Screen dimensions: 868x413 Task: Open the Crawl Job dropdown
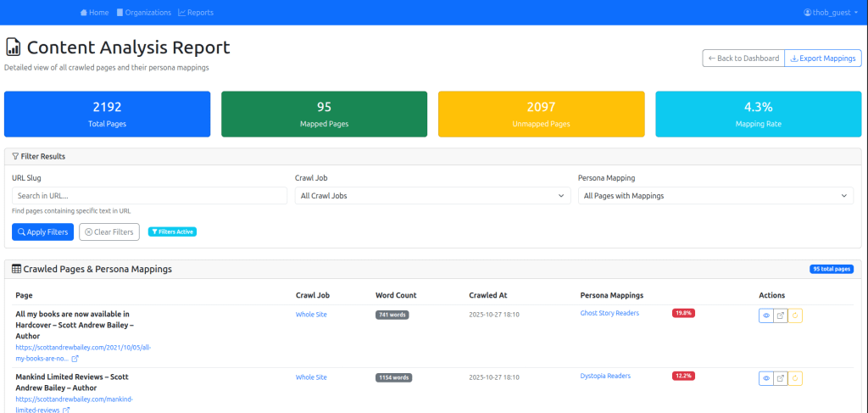(432, 196)
